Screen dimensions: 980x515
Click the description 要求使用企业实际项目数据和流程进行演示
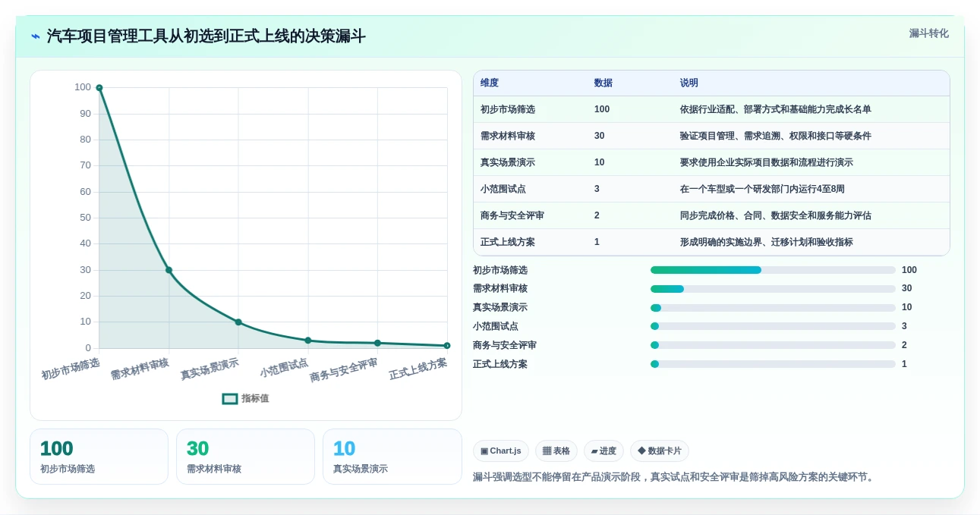[767, 162]
